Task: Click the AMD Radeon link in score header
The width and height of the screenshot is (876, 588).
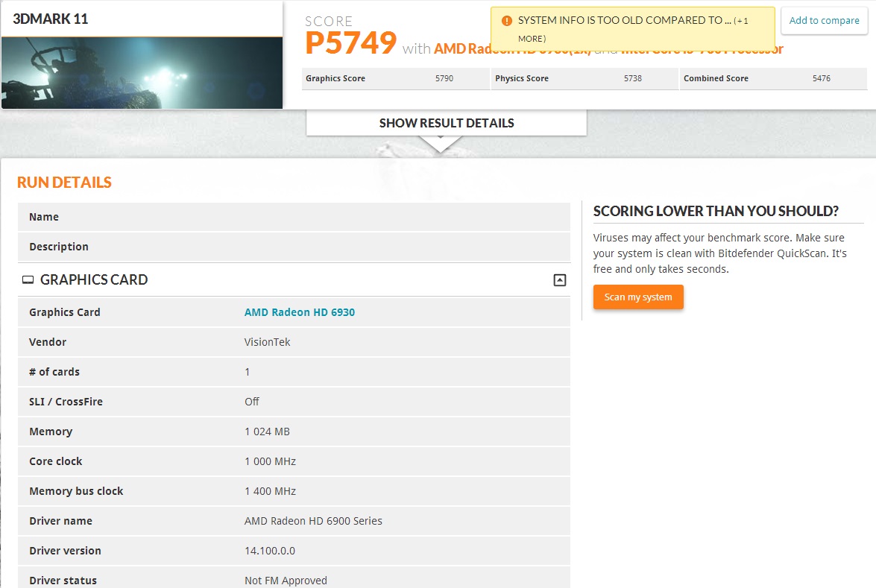Action: (x=462, y=48)
